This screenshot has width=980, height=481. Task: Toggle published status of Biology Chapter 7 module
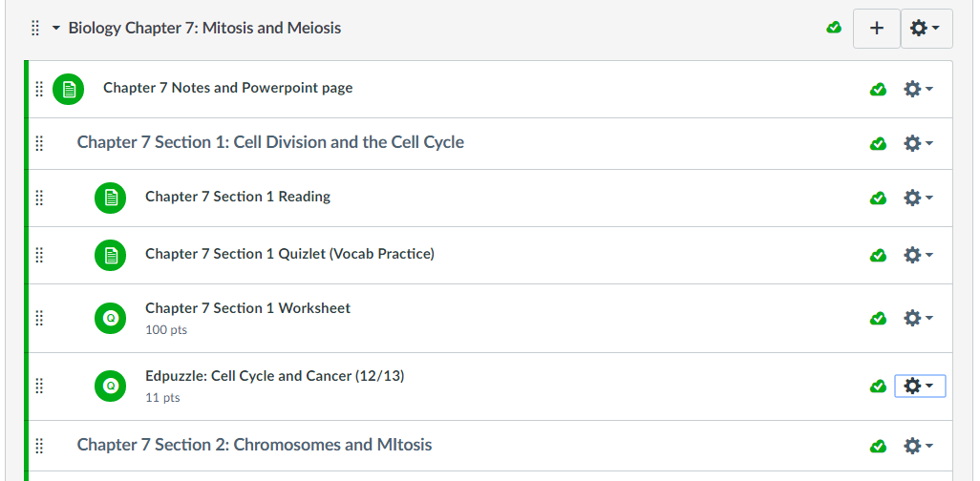click(834, 29)
